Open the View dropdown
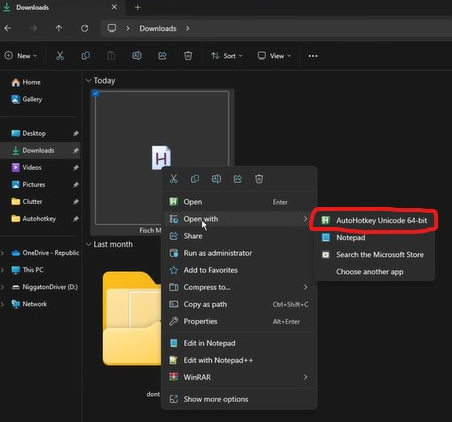 274,56
